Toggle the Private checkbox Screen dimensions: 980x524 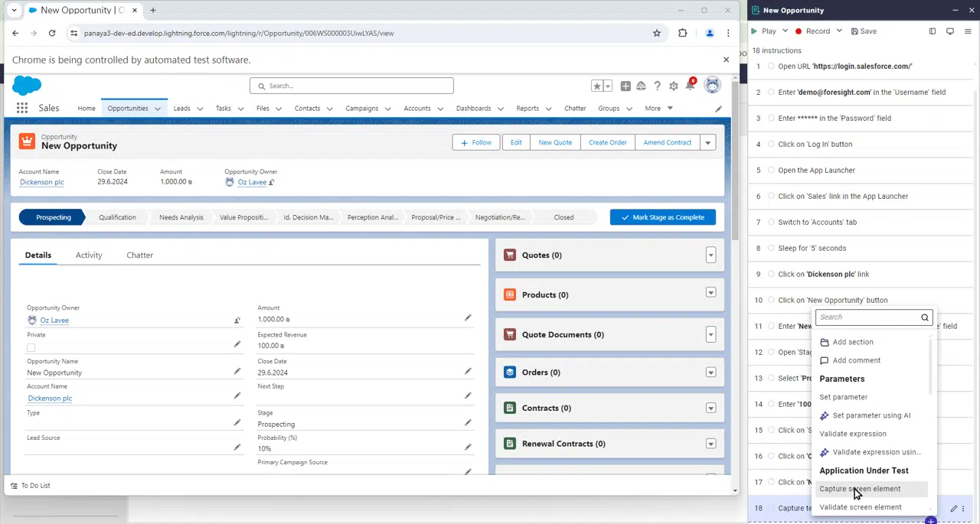point(31,347)
